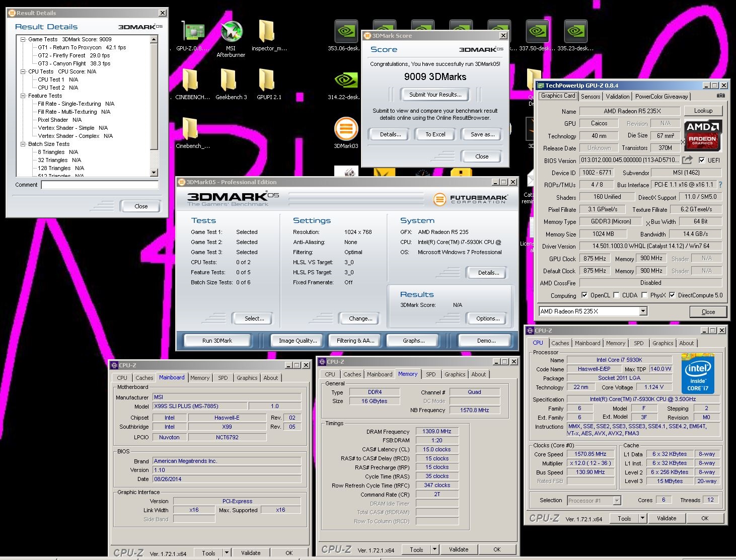Collapse the Game Tests tree node

tap(23, 39)
